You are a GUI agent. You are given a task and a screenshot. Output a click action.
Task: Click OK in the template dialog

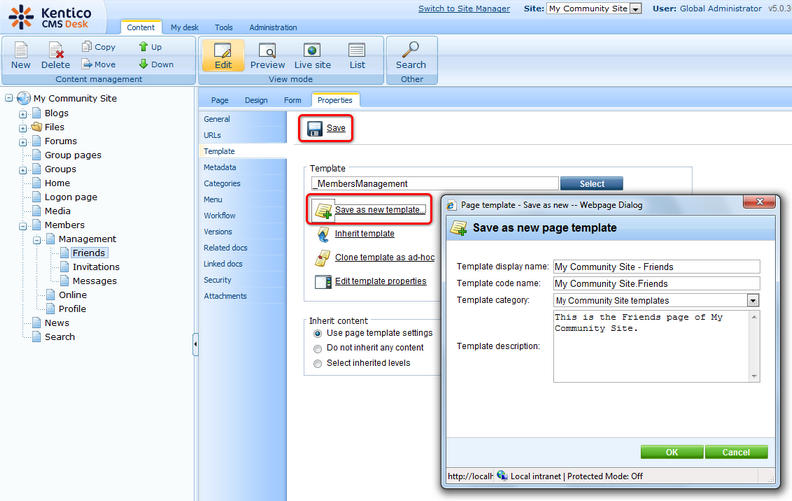pyautogui.click(x=671, y=452)
